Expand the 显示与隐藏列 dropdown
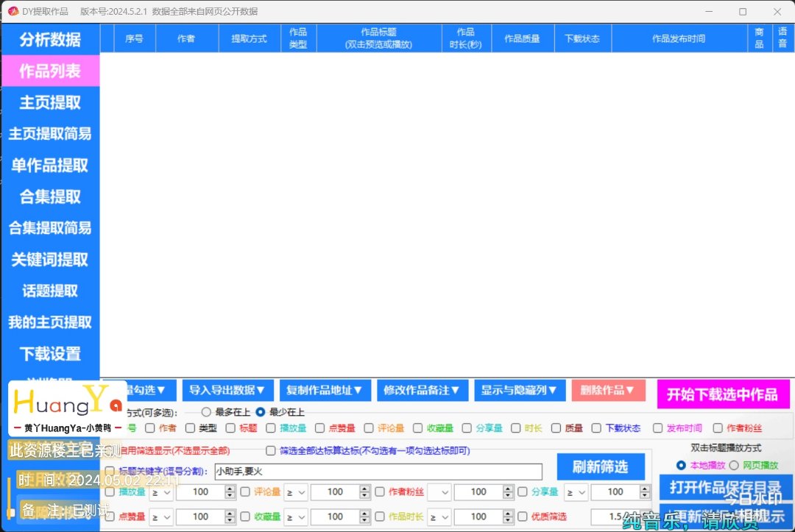The height and width of the screenshot is (532, 795). 519,391
